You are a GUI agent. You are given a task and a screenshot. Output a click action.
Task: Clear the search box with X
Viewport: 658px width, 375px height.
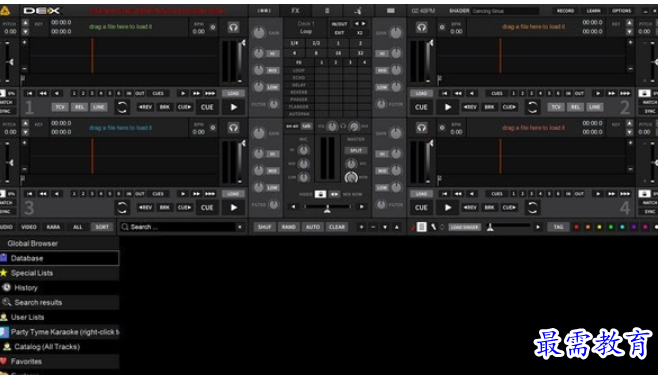pyautogui.click(x=240, y=227)
